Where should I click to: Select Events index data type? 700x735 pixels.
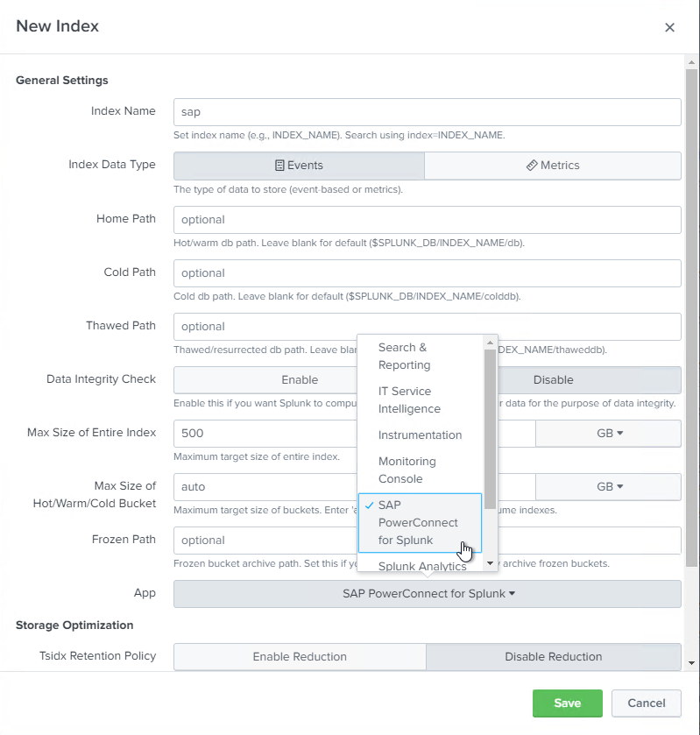(x=299, y=166)
